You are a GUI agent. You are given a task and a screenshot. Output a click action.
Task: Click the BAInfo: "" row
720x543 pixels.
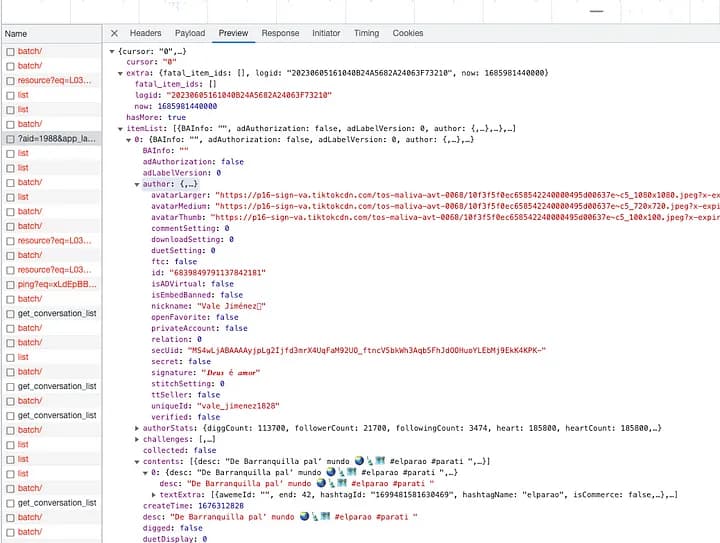165,151
